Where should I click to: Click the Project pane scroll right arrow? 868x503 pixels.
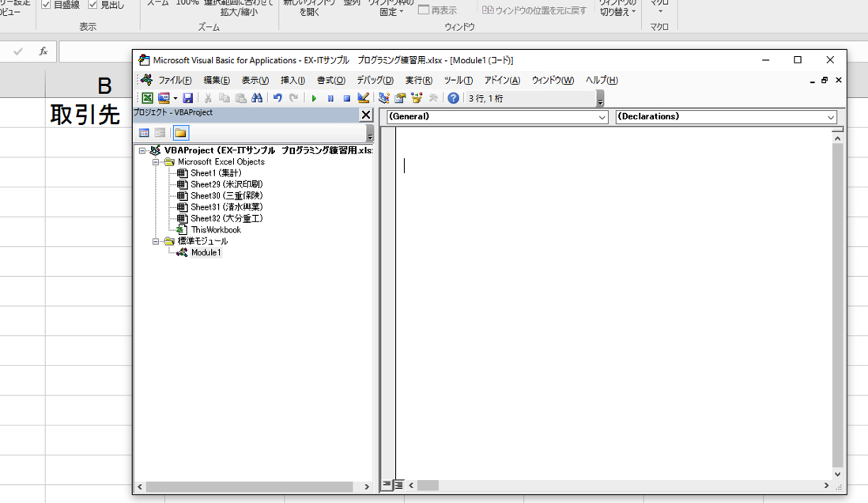(367, 486)
